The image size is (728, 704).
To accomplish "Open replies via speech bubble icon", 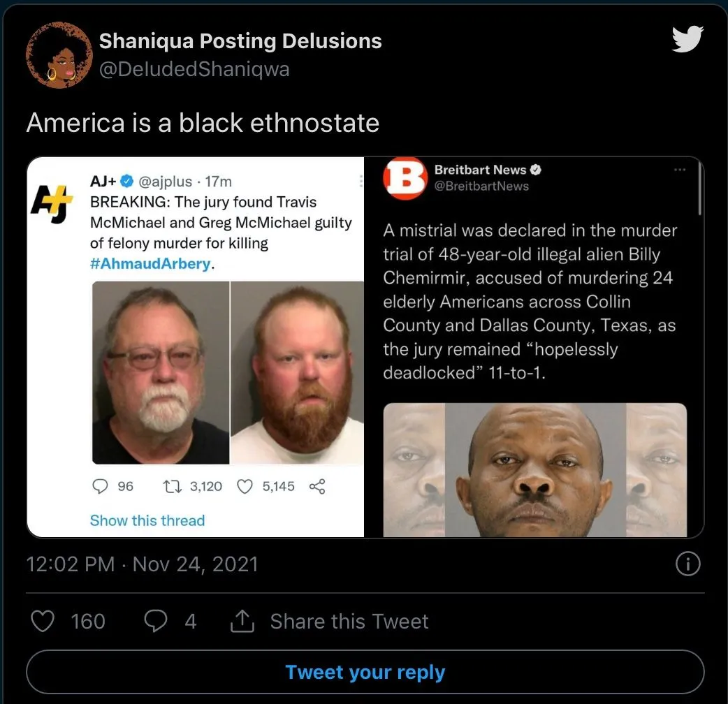I will point(156,621).
